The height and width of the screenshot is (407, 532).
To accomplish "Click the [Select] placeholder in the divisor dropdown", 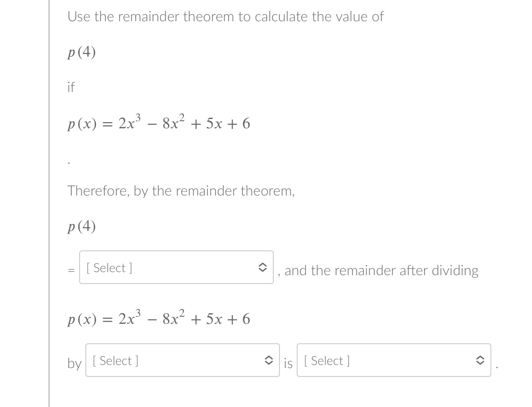I will tap(115, 361).
